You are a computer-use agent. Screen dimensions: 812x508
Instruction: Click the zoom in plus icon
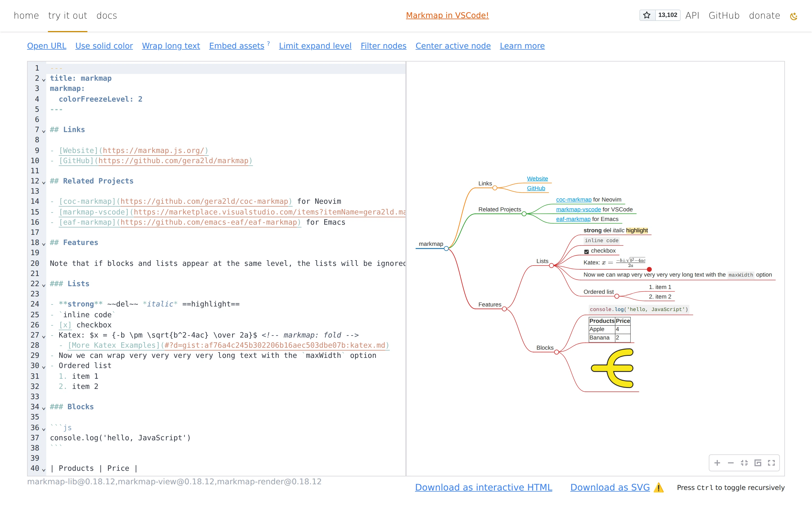coord(717,463)
